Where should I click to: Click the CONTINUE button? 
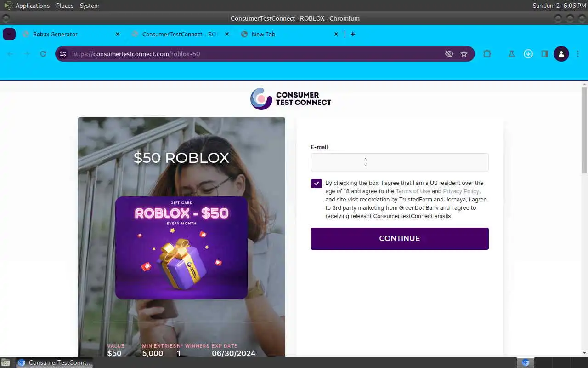[x=400, y=239]
